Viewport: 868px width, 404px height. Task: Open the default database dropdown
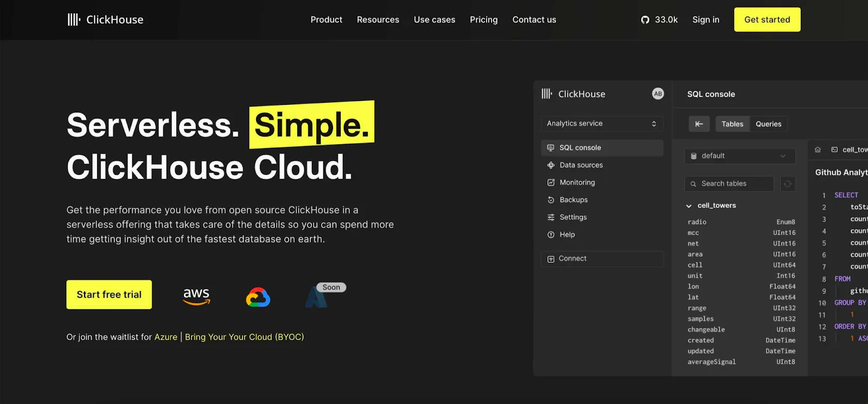point(739,156)
